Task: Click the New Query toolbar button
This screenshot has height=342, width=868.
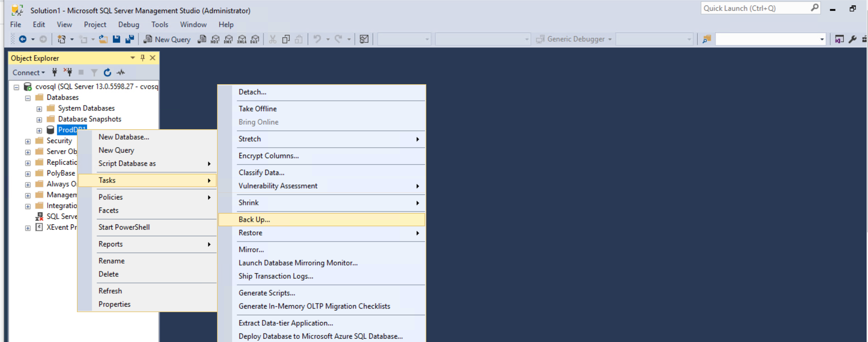Action: click(167, 39)
